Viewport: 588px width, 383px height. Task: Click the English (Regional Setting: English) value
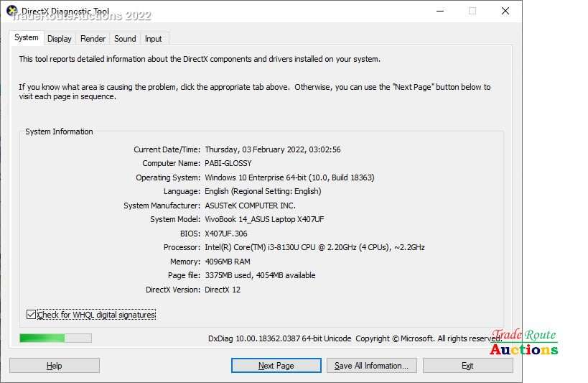click(x=263, y=191)
